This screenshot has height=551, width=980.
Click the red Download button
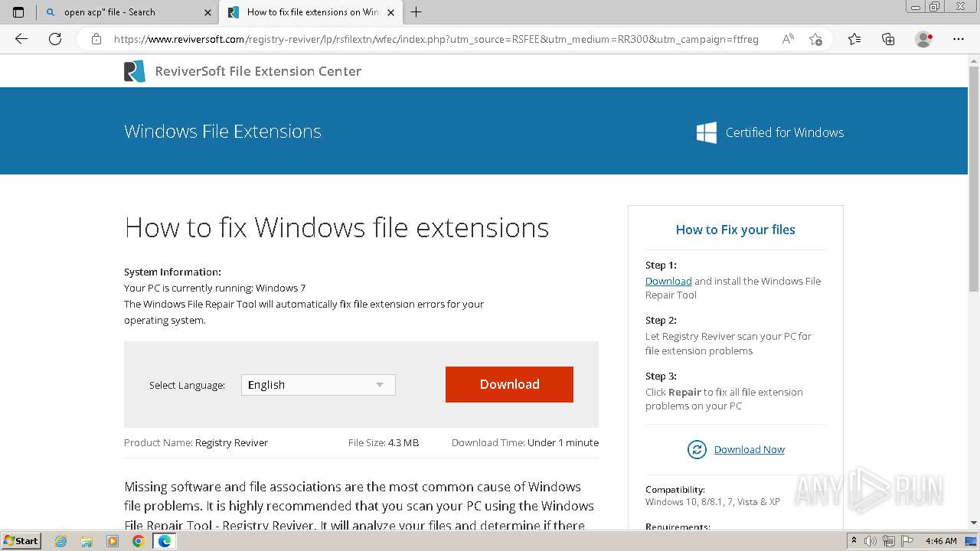[509, 384]
